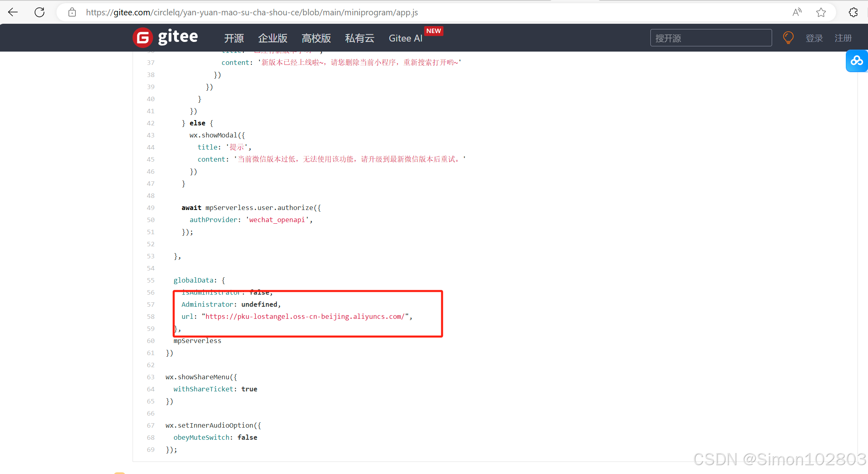Click the site info lock icon

point(72,12)
